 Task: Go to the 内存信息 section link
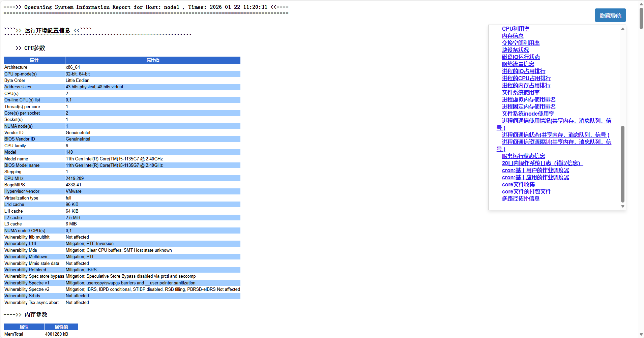pos(513,36)
